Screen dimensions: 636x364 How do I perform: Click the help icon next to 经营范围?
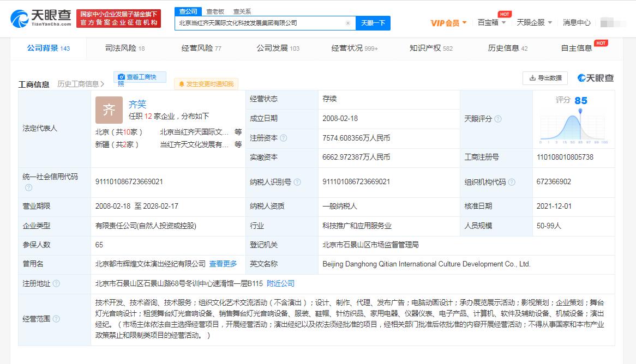(56, 319)
